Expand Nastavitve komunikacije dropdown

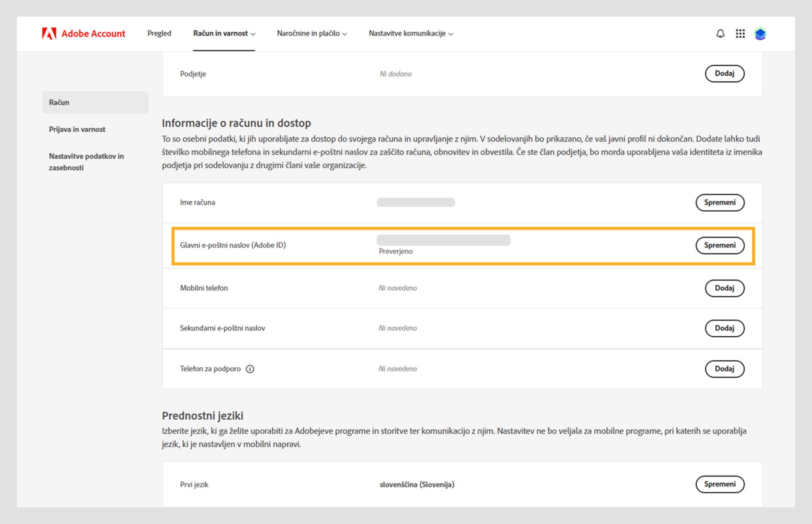(x=410, y=33)
